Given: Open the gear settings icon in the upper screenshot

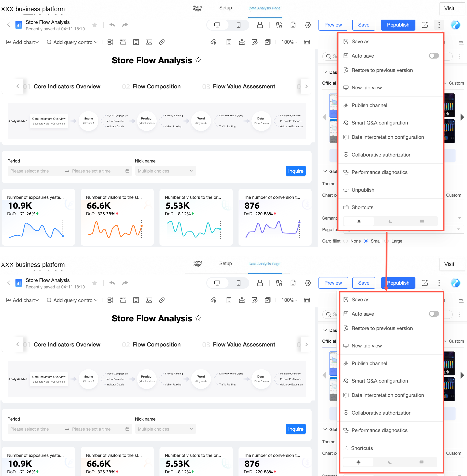Looking at the screenshot, I should (308, 25).
